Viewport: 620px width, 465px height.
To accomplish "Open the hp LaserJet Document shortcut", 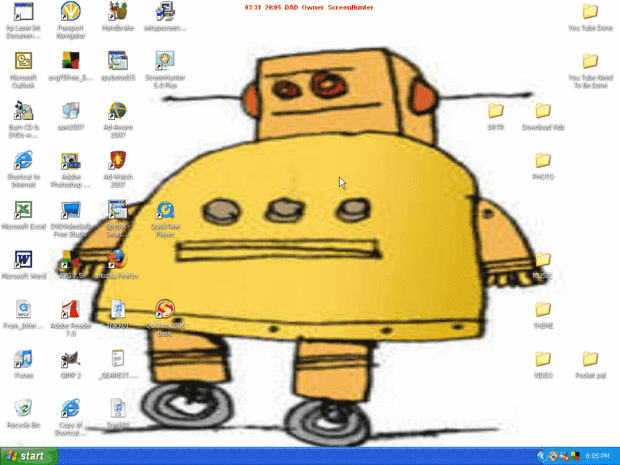I will tap(23, 12).
